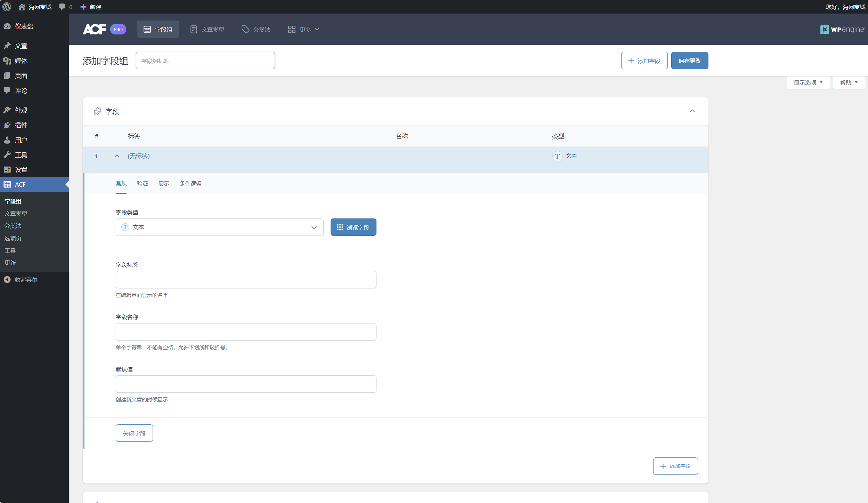The width and height of the screenshot is (868, 503).
Task: Open the 用户 users menu
Action: click(34, 140)
